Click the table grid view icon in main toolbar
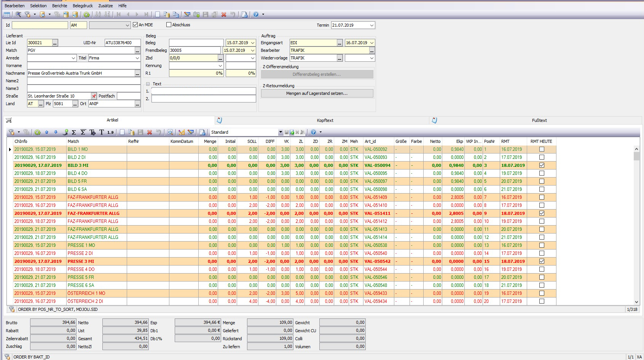The width and height of the screenshot is (644, 360). point(7,14)
